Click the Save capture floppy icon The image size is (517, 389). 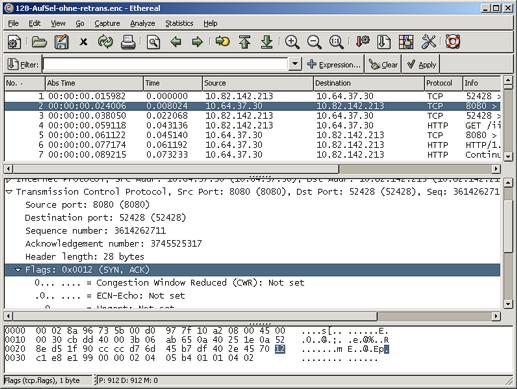pyautogui.click(x=62, y=42)
